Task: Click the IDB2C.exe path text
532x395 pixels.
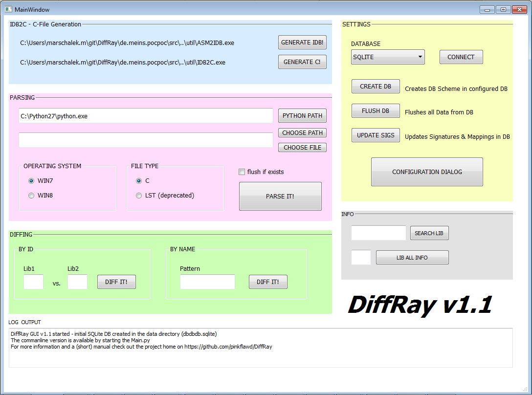Action: pyautogui.click(x=122, y=63)
